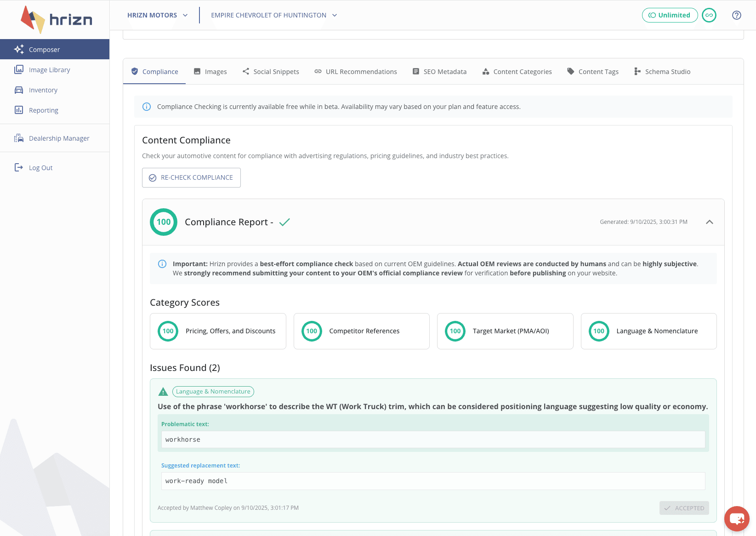Open the chat support widget
The image size is (756, 536).
(736, 519)
